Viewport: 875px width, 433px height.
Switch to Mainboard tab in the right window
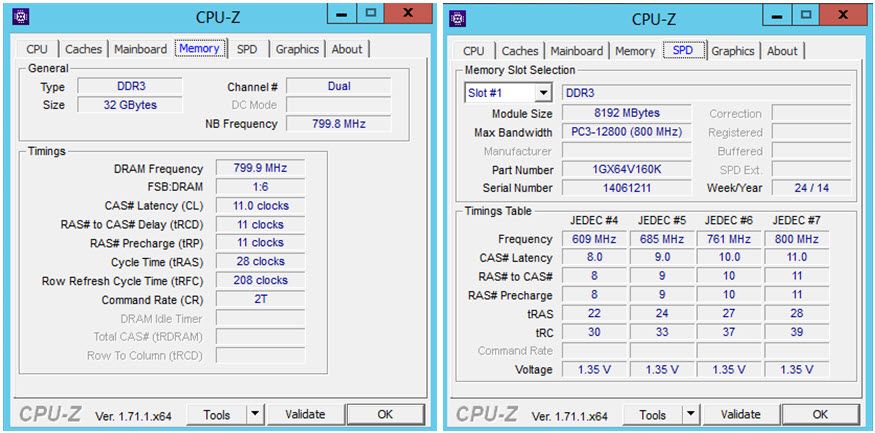point(577,51)
